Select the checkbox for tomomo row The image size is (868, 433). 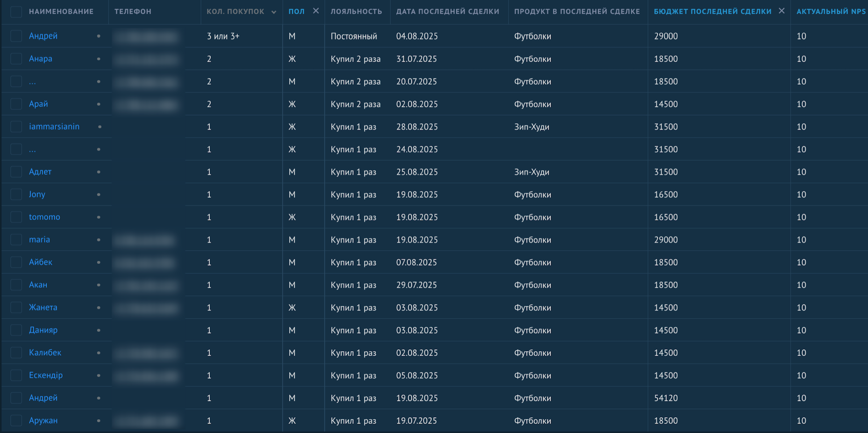coord(16,217)
